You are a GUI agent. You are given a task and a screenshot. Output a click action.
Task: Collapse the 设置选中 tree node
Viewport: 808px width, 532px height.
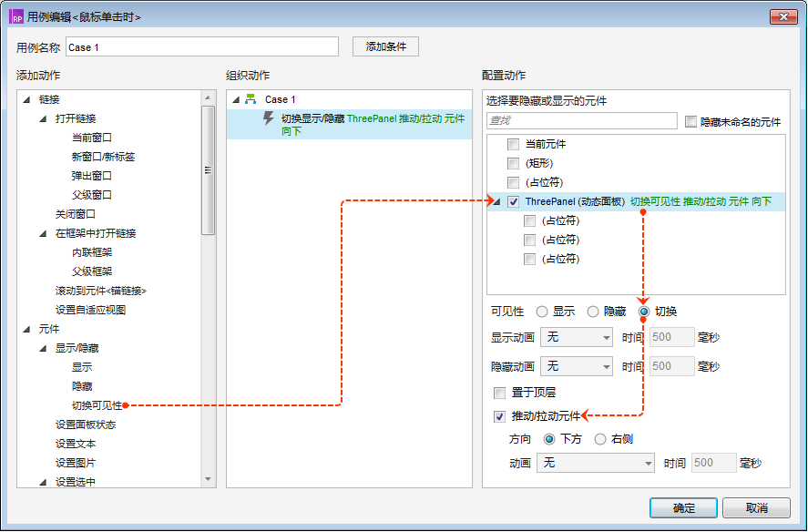click(44, 482)
